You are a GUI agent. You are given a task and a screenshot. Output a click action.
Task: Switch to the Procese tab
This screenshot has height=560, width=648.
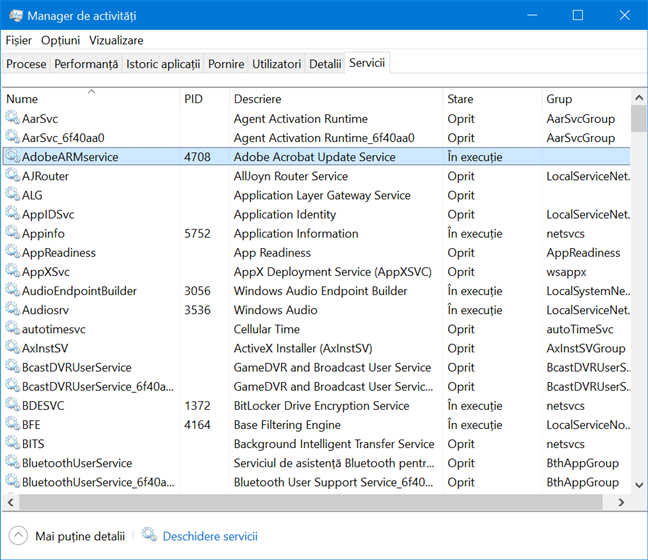click(x=26, y=64)
